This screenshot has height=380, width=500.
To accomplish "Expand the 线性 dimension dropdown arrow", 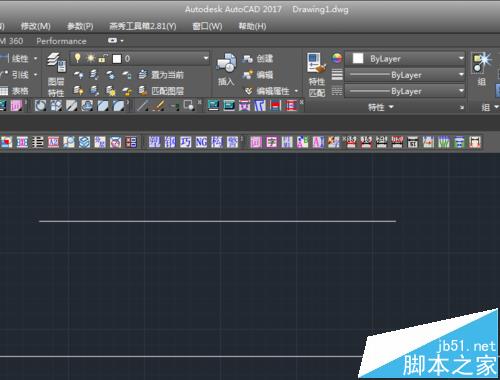I will tap(36, 59).
